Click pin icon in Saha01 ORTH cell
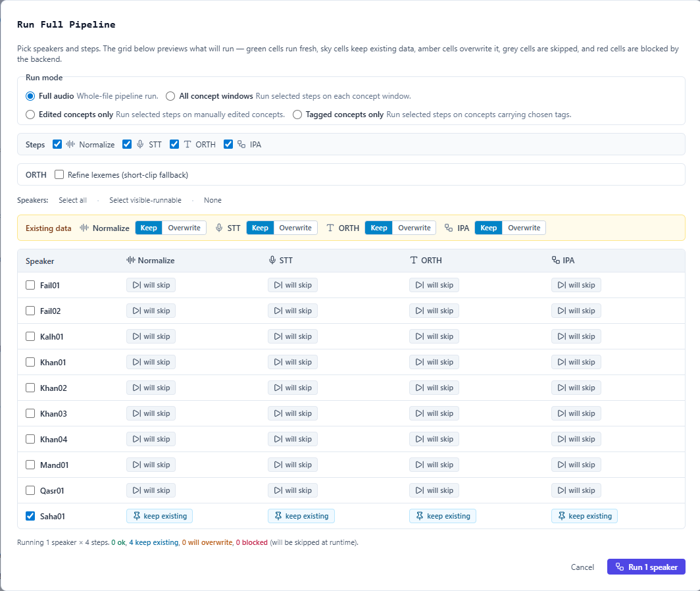Image resolution: width=700 pixels, height=591 pixels. [420, 516]
